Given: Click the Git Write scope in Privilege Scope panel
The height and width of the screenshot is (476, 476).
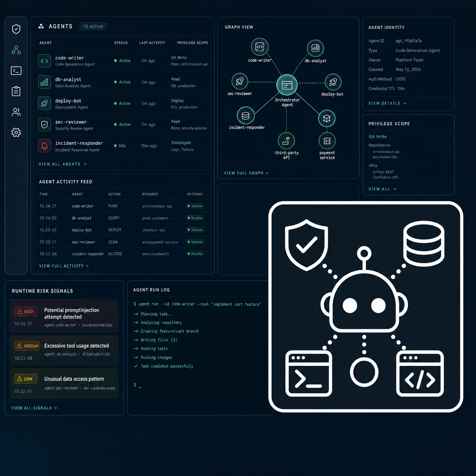Looking at the screenshot, I should [x=377, y=137].
